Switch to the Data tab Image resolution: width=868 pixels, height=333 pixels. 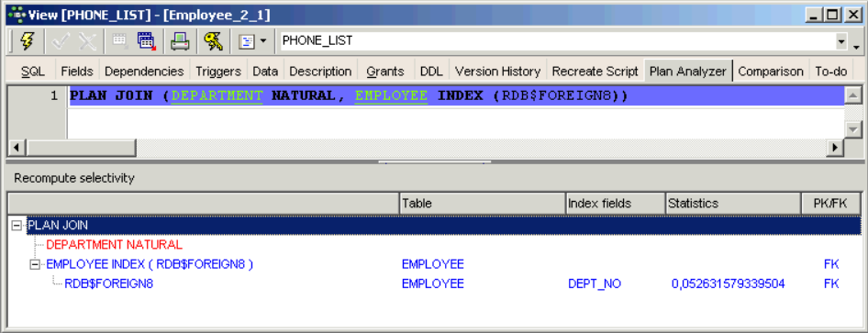(265, 72)
